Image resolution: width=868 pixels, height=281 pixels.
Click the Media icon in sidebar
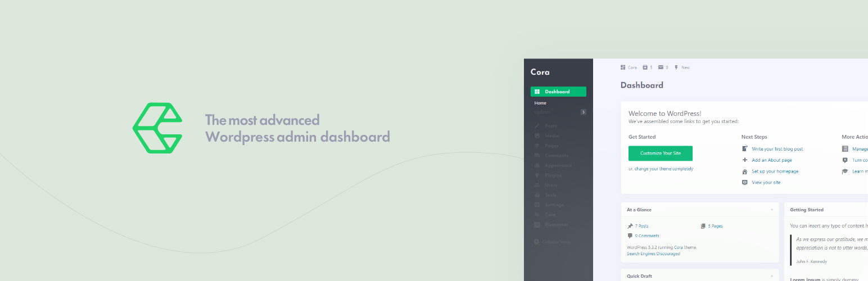[537, 136]
